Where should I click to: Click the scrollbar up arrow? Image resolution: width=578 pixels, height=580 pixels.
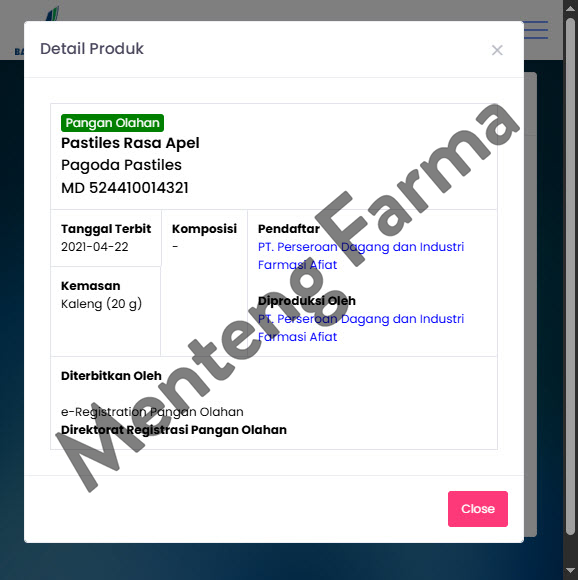pos(570,8)
